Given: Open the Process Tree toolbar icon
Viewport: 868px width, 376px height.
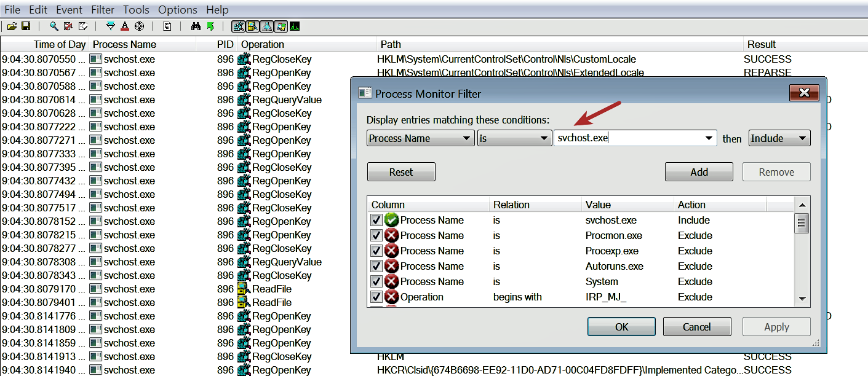Looking at the screenshot, I should [167, 26].
